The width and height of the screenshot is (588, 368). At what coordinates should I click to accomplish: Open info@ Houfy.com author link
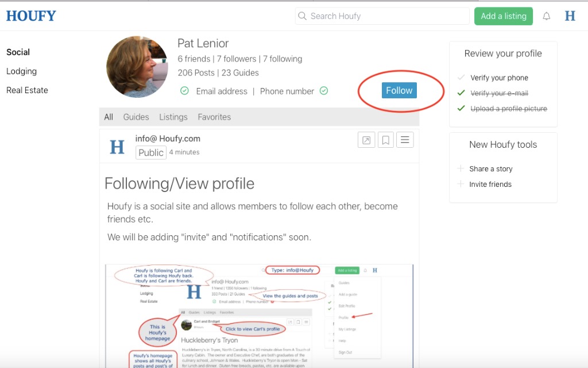pos(168,139)
